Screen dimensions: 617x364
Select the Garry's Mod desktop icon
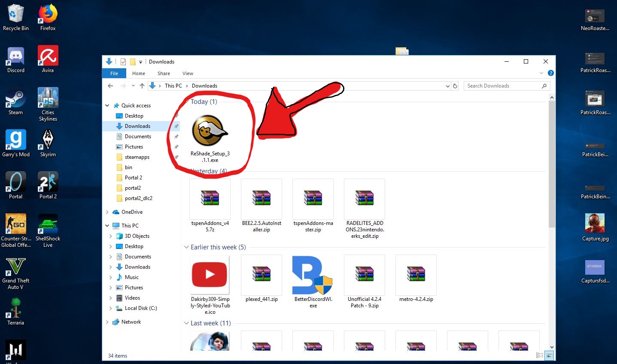pyautogui.click(x=16, y=144)
